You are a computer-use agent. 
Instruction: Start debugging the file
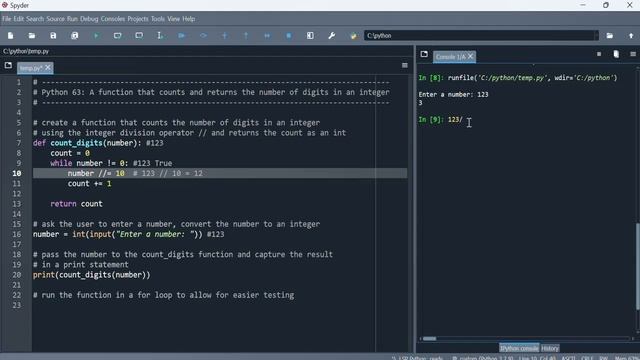182,36
